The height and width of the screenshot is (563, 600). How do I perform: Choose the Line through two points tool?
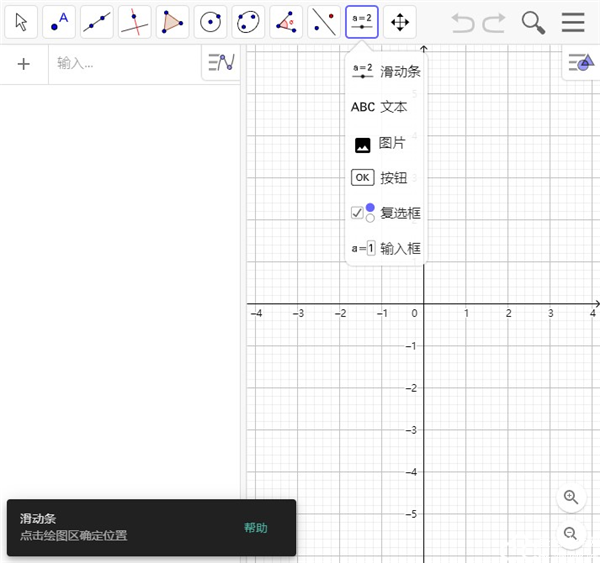[97, 22]
